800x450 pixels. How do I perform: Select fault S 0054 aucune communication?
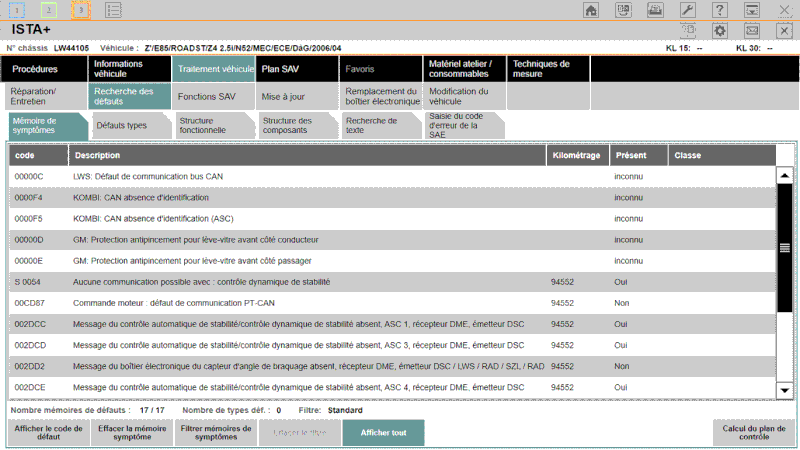(x=392, y=282)
